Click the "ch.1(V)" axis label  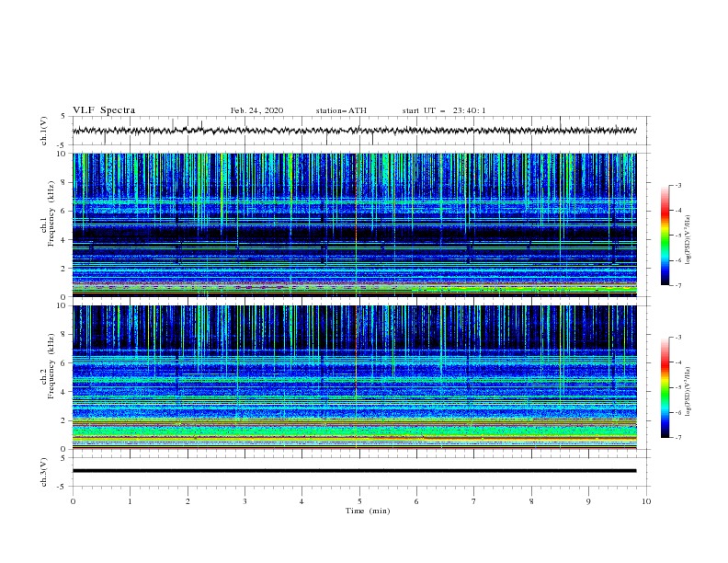(44, 131)
